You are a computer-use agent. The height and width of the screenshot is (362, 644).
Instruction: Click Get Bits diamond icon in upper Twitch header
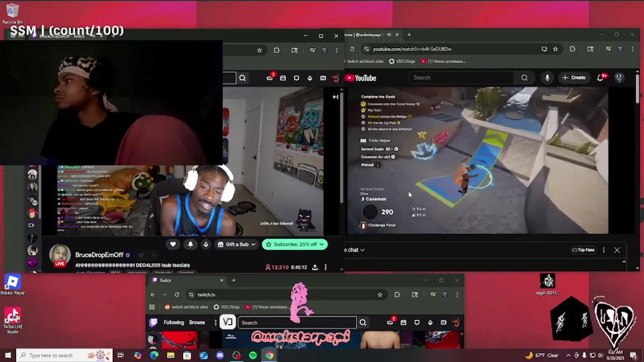pyautogui.click(x=309, y=78)
